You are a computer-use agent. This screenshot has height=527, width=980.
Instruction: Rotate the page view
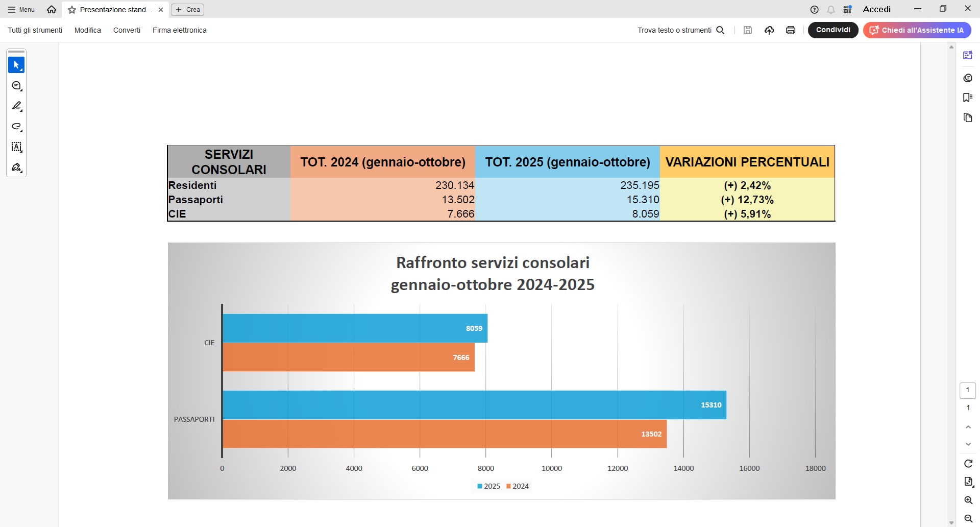968,464
